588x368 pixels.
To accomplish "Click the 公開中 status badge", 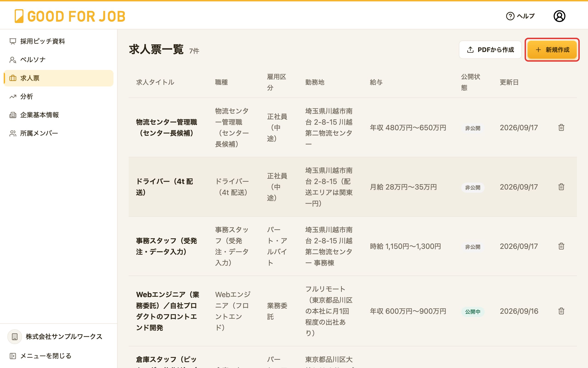I will [473, 311].
